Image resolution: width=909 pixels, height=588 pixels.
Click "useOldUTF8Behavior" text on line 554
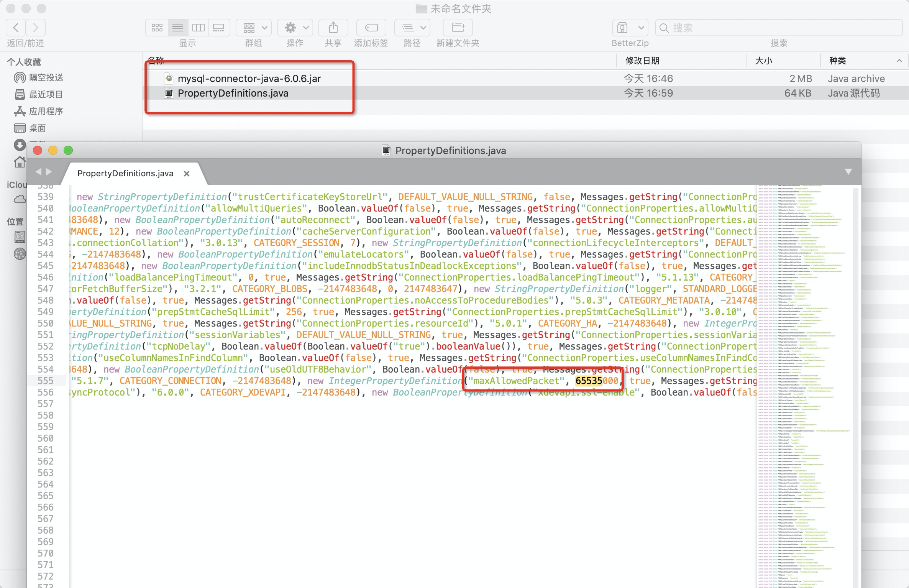(x=318, y=370)
